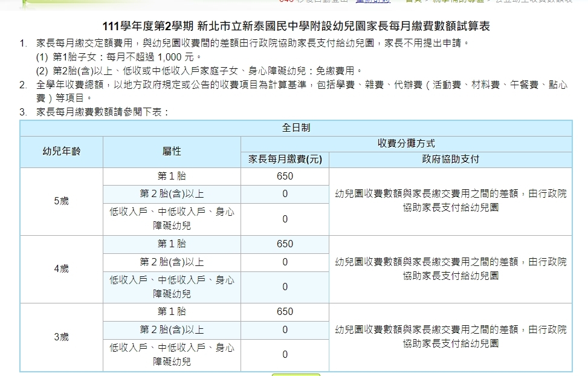Click 低收入戶、中低收入戶 cell in the 5歲 group
The height and width of the screenshot is (376, 588).
tap(172, 219)
